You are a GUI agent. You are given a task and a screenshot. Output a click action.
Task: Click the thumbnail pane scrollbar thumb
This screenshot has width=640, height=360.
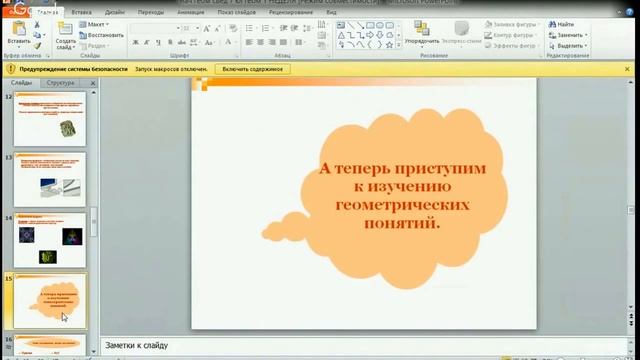(x=93, y=222)
